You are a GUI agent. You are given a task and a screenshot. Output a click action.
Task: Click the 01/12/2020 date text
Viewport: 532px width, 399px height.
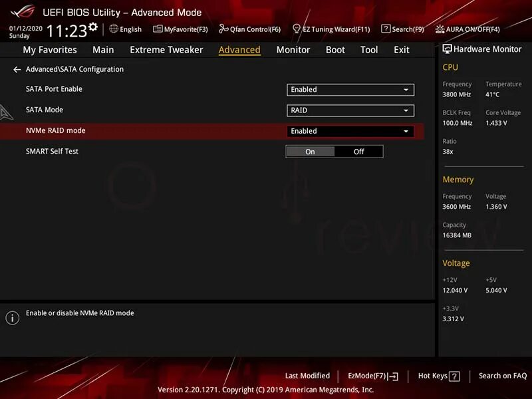(26, 29)
